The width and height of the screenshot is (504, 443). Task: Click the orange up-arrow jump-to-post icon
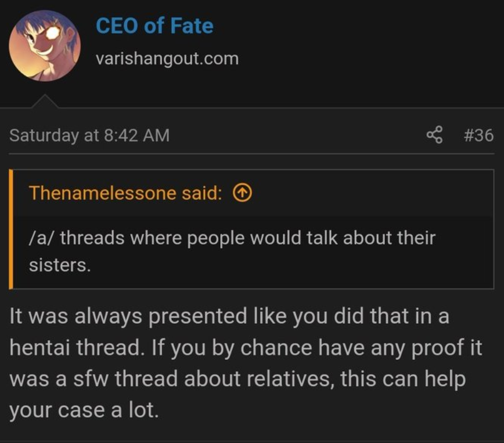pyautogui.click(x=242, y=193)
